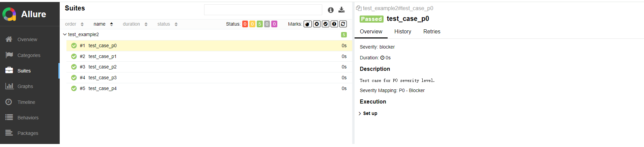Viewport: 644px width, 147px height.
Task: Open the test_example2#test_case_p0 link
Action: [x=398, y=8]
